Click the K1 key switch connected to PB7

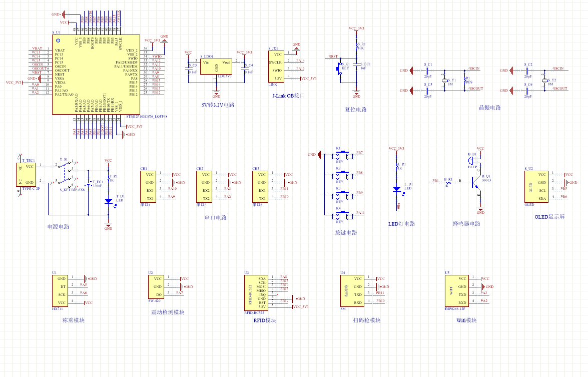342,155
